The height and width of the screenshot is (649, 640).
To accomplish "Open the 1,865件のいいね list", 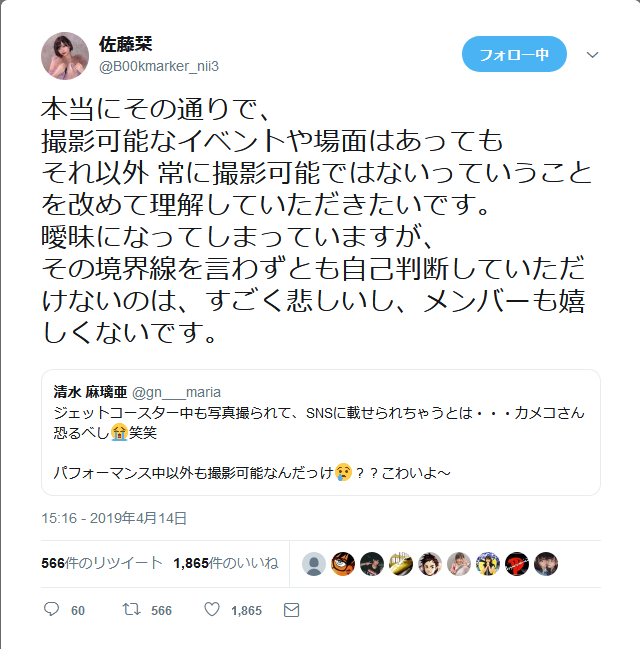I will point(226,563).
